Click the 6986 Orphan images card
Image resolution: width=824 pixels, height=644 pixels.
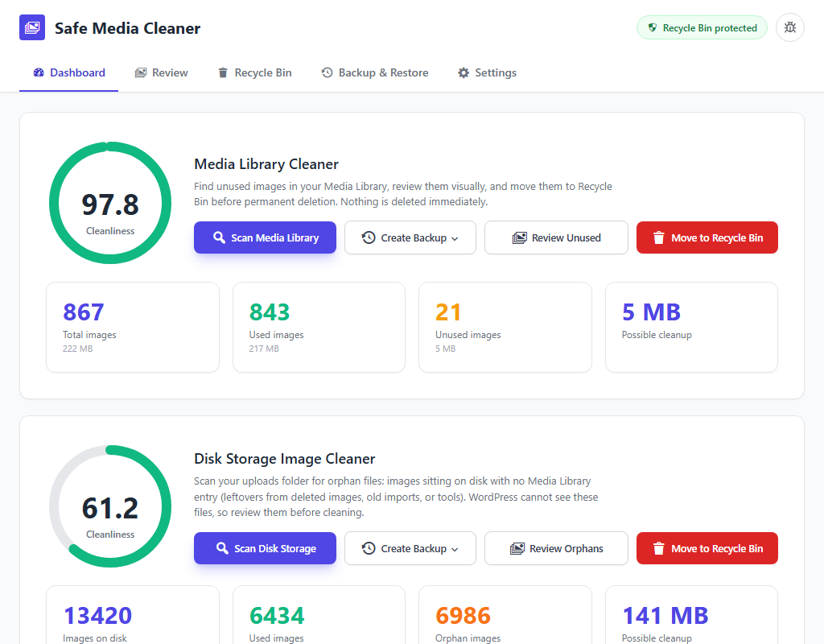pos(505,615)
